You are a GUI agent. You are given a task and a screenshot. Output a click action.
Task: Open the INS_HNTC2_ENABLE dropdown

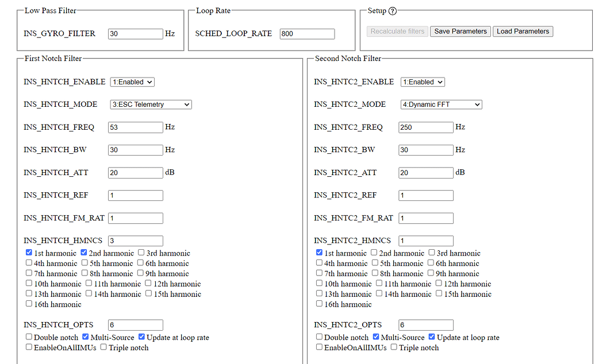(x=423, y=82)
